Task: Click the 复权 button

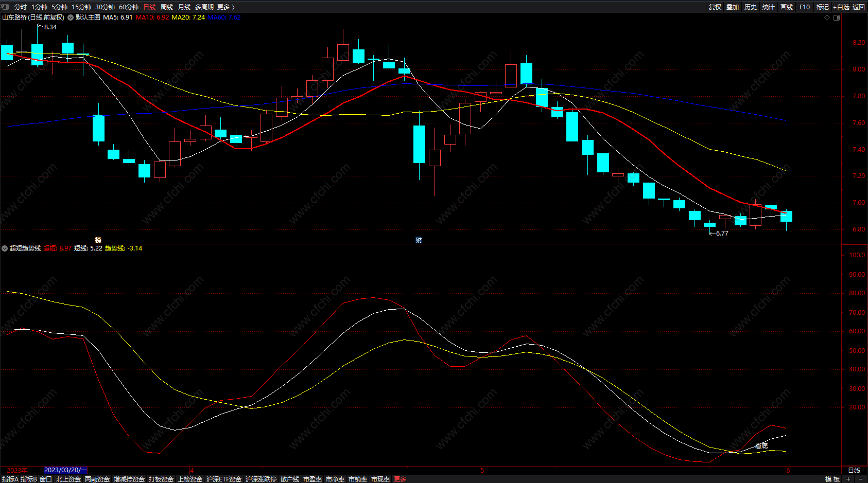Action: click(x=715, y=7)
